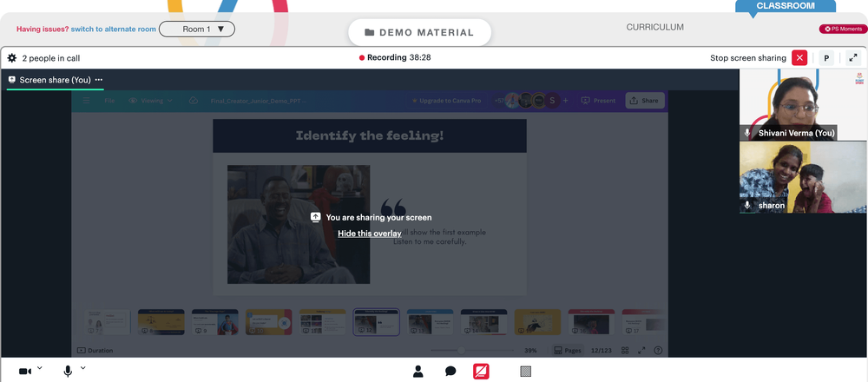Click the Canva zoom slider handle
The height and width of the screenshot is (382, 868).
point(461,351)
